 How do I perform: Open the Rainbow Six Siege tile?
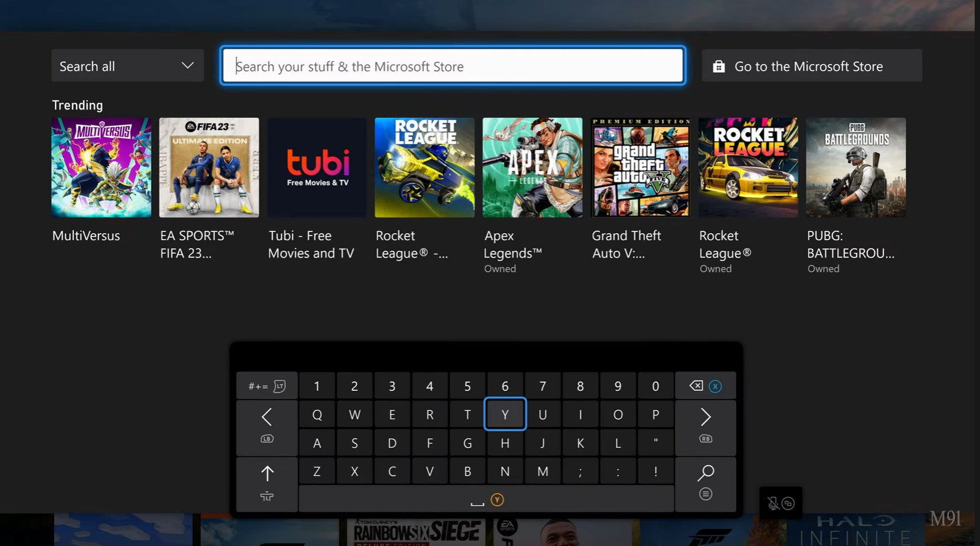point(416,530)
